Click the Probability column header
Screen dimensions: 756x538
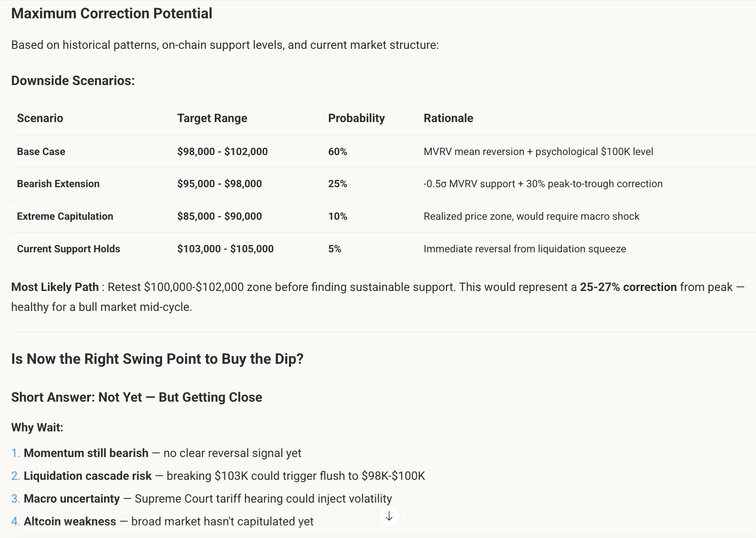(356, 118)
